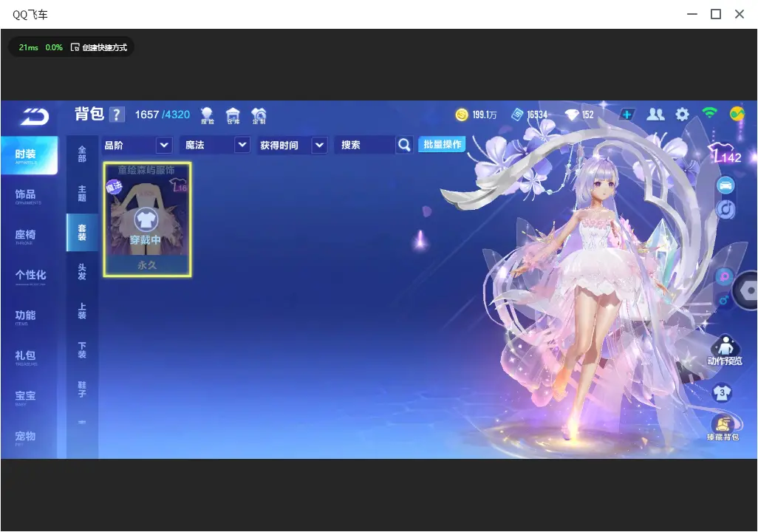Select the 头发 subcategory tab
758x532 pixels.
pos(82,272)
